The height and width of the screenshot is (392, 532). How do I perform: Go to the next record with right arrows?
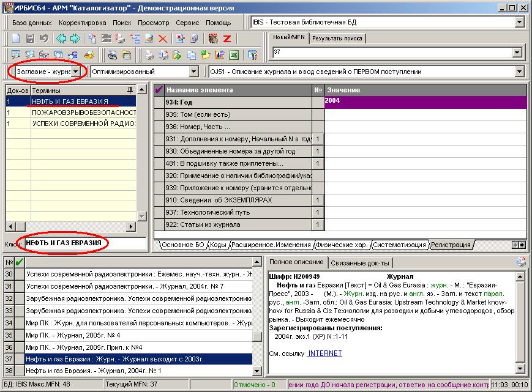click(x=75, y=39)
